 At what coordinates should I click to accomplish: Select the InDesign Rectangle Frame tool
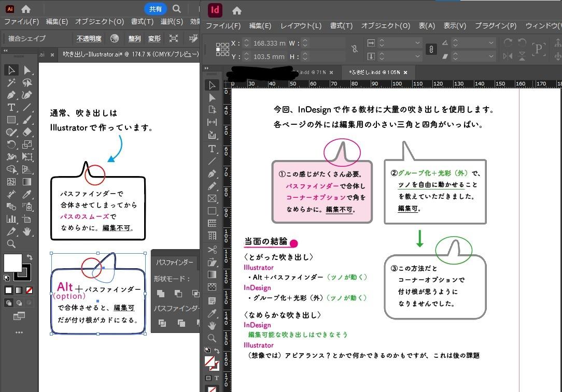pos(212,199)
